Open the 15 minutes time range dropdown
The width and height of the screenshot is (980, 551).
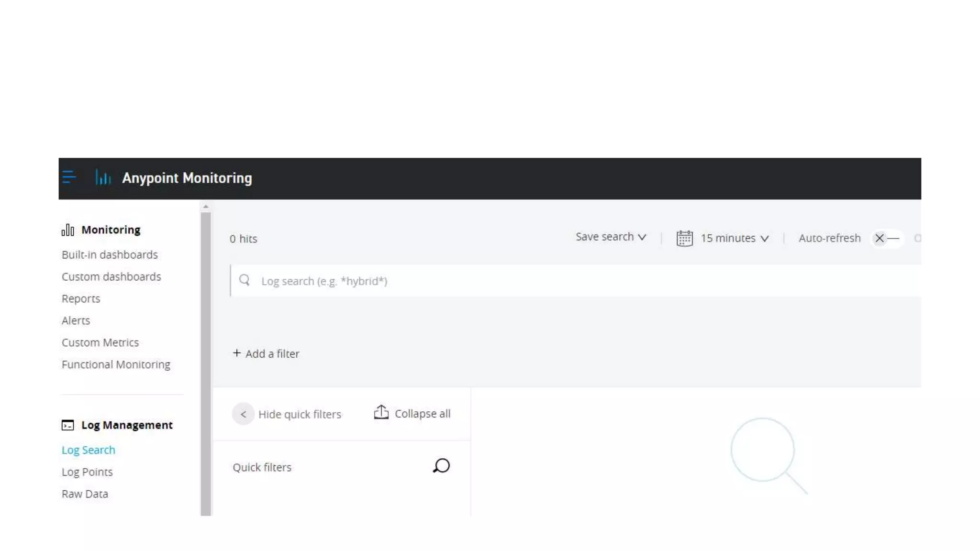click(x=735, y=238)
